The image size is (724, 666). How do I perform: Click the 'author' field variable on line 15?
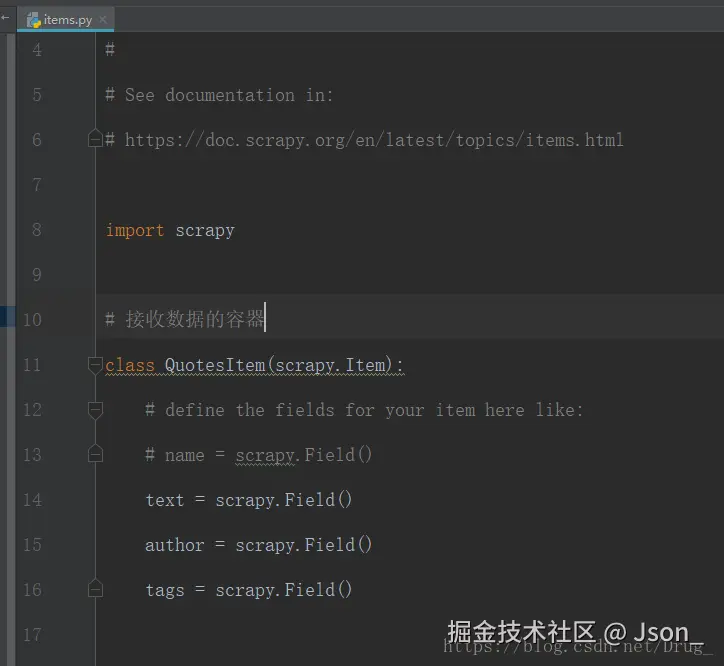click(175, 545)
